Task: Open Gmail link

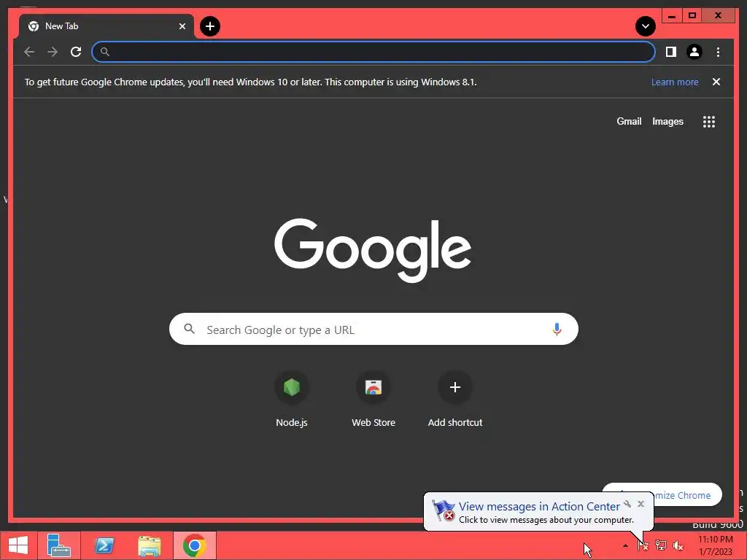Action: tap(629, 122)
